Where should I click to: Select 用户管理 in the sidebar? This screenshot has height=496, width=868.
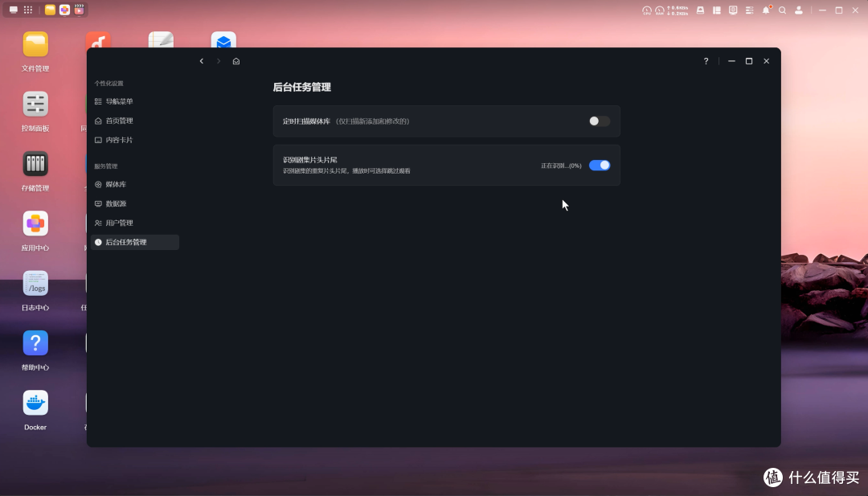[x=135, y=223]
